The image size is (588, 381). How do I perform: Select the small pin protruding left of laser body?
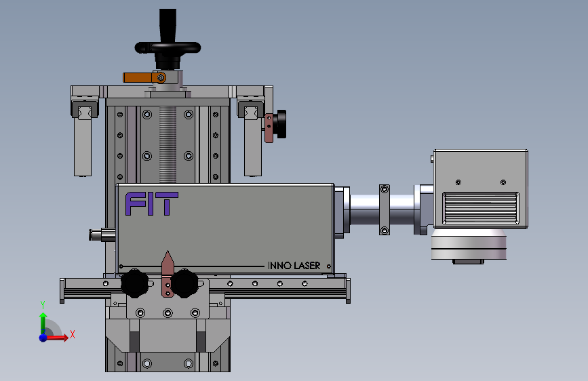click(x=102, y=235)
